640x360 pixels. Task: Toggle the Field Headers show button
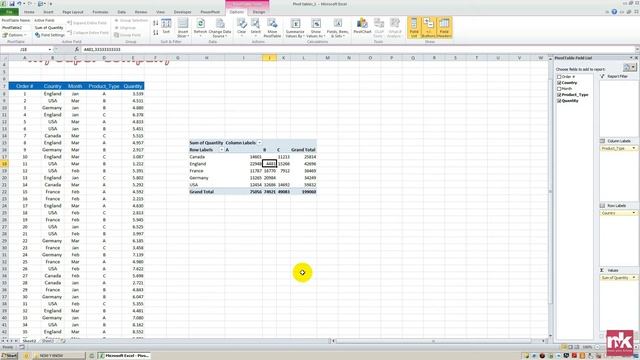click(x=444, y=28)
